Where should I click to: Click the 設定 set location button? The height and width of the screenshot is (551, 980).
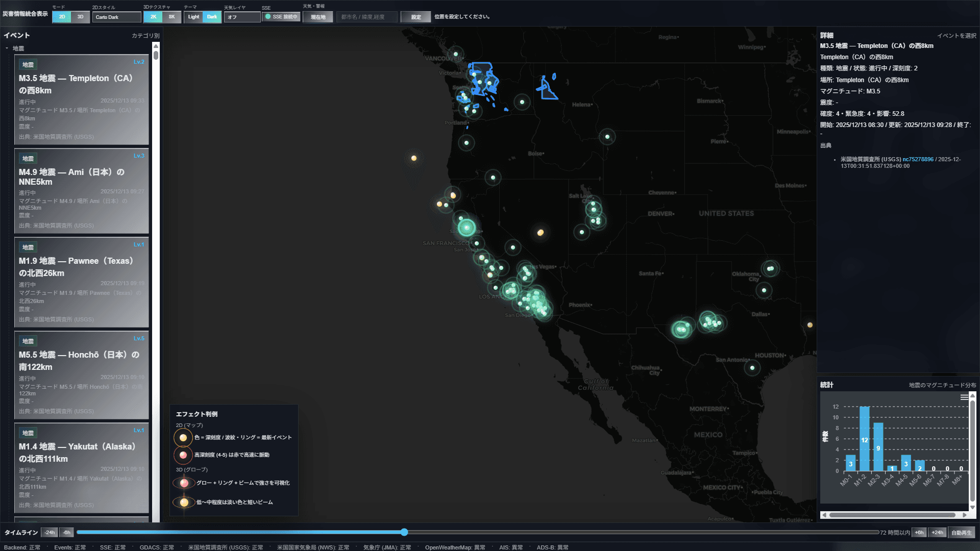416,17
